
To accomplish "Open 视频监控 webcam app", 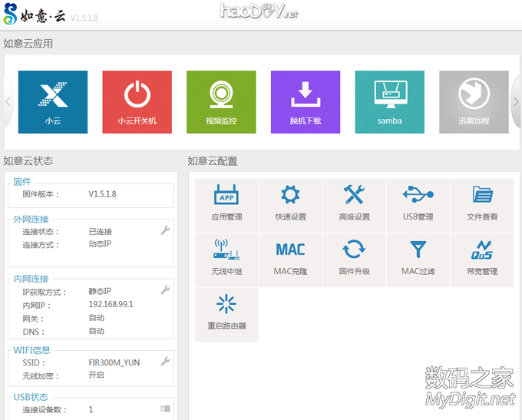I will 221,101.
